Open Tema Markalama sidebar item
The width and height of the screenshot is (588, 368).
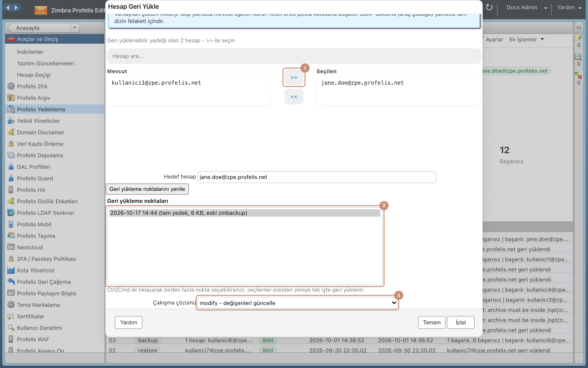click(38, 305)
